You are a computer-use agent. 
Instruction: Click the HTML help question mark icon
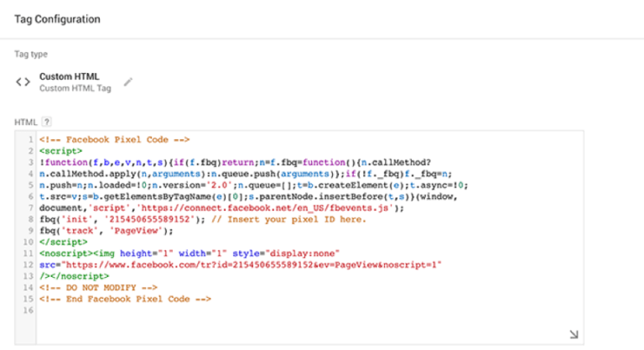coord(47,122)
